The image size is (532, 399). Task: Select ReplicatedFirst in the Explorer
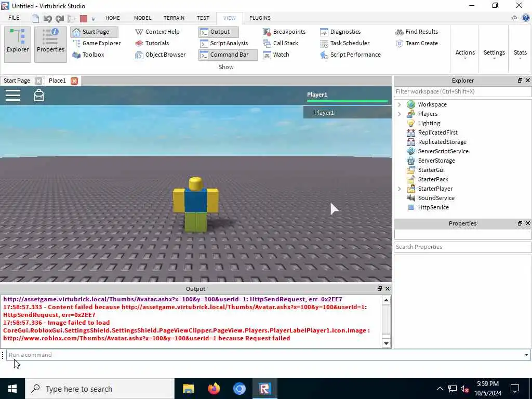pyautogui.click(x=437, y=132)
